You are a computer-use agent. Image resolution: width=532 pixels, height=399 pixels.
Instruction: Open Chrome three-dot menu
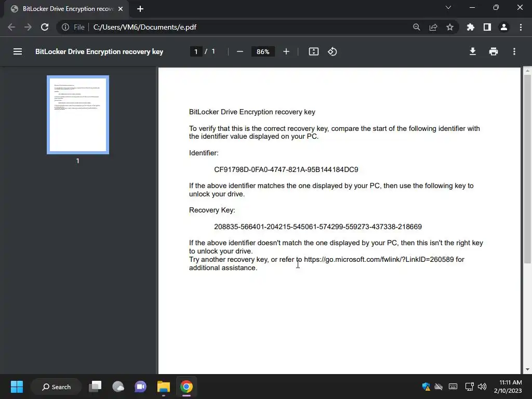point(521,27)
